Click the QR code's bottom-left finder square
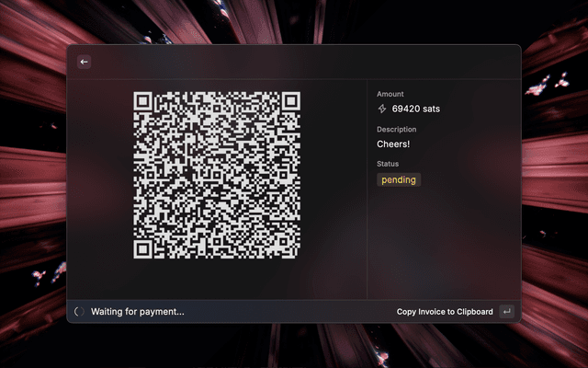This screenshot has height=368, width=588. (x=142, y=249)
